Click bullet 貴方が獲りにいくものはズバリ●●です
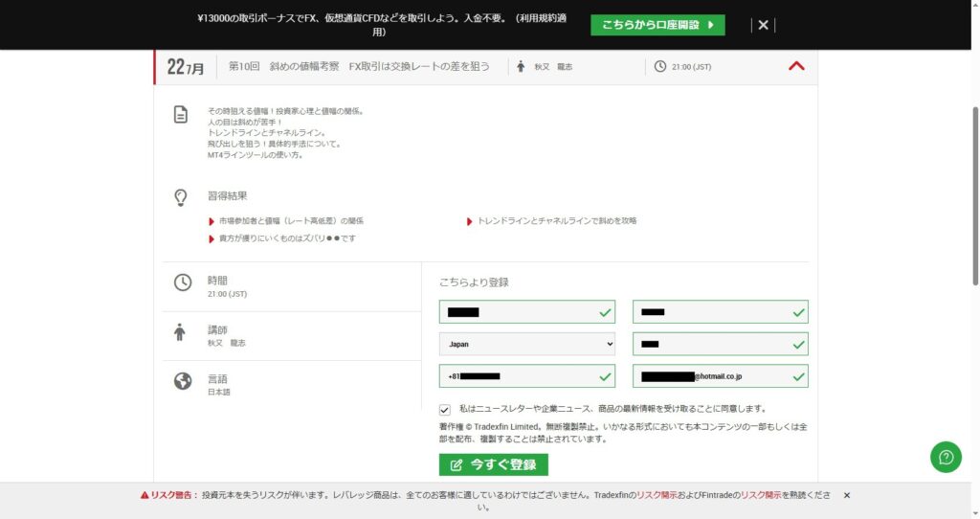This screenshot has height=519, width=980. (287, 238)
